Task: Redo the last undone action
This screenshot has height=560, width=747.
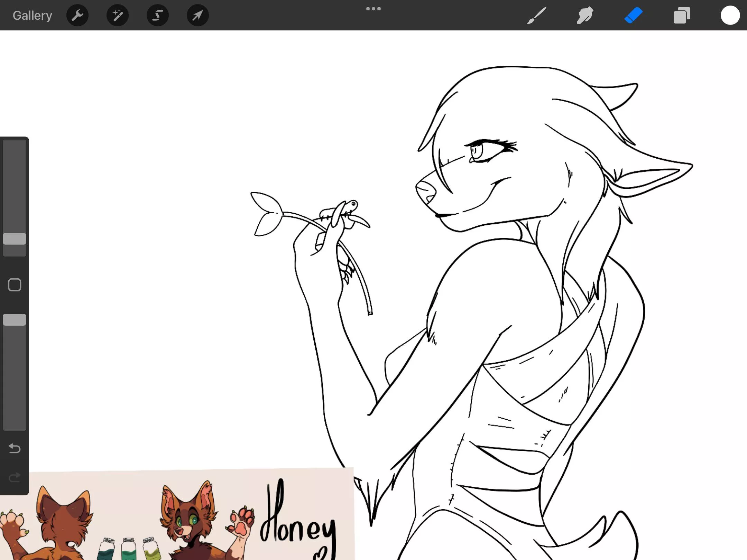Action: 15,477
